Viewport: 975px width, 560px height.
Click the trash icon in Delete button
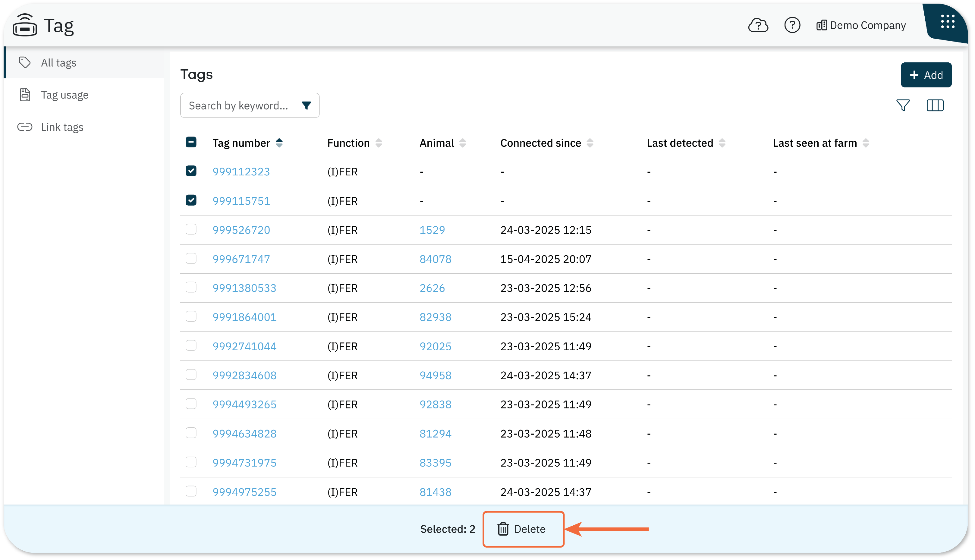(503, 529)
